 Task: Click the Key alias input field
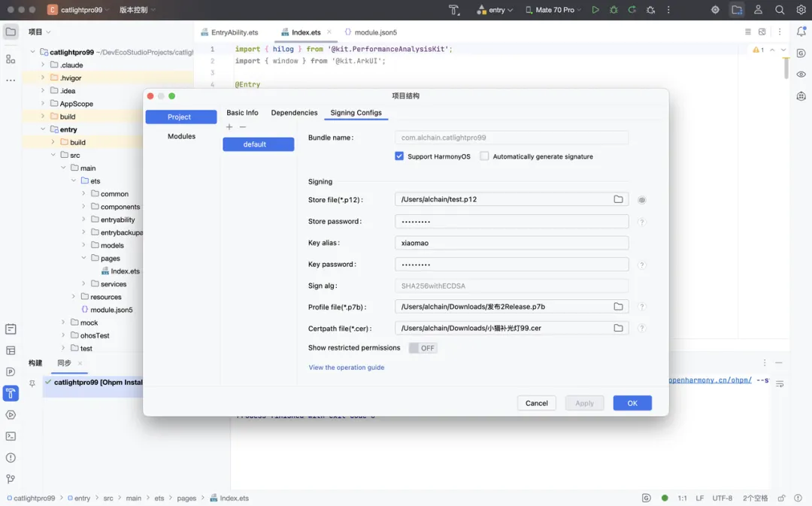pyautogui.click(x=512, y=243)
